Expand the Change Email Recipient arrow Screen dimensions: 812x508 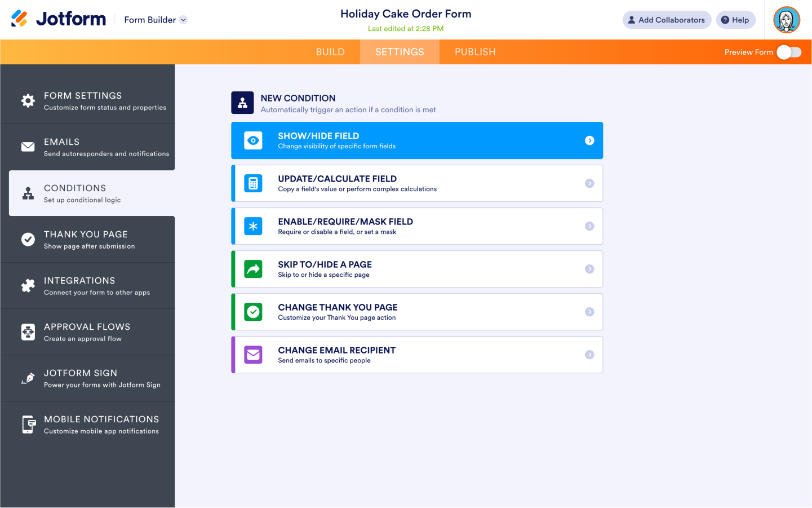point(589,355)
